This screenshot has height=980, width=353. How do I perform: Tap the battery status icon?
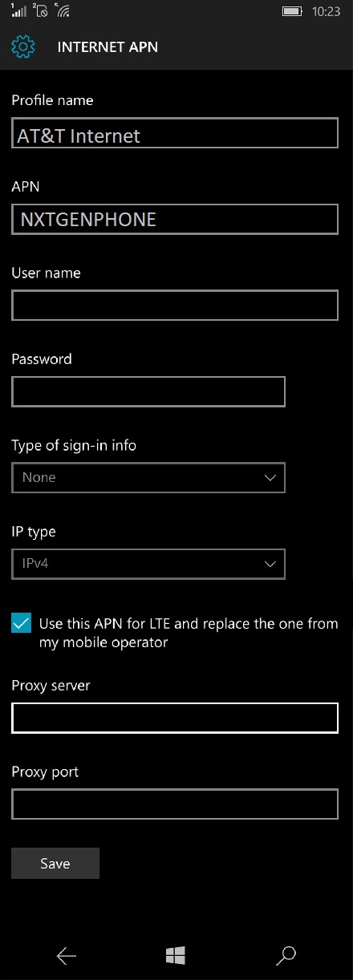click(x=293, y=12)
